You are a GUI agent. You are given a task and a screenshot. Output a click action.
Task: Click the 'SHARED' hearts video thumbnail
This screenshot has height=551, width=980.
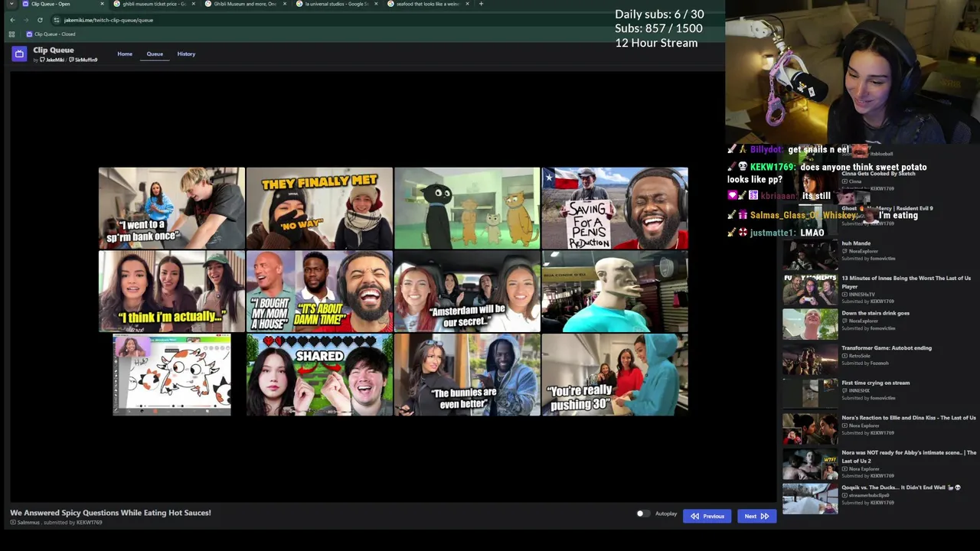click(319, 375)
